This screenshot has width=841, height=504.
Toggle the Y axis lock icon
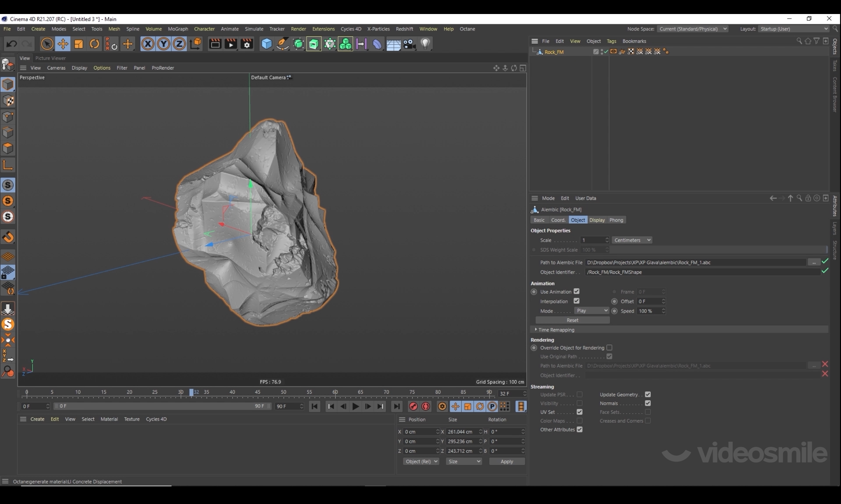[163, 44]
